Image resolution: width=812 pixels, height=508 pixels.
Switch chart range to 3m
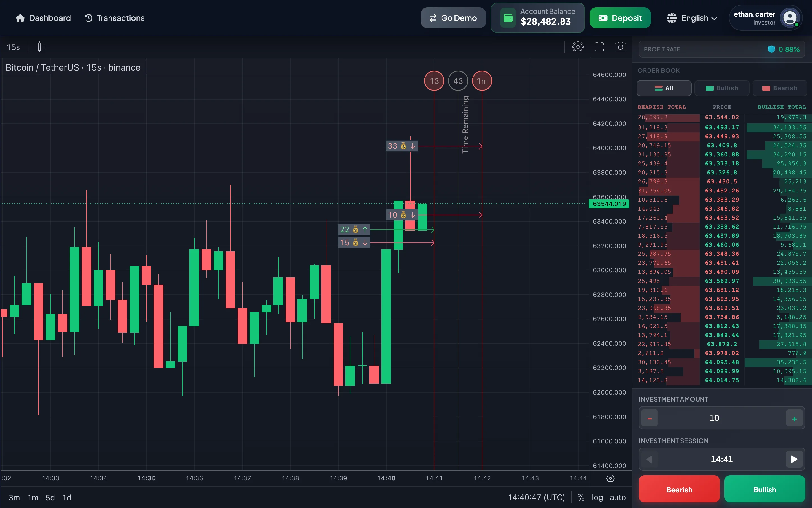(14, 498)
